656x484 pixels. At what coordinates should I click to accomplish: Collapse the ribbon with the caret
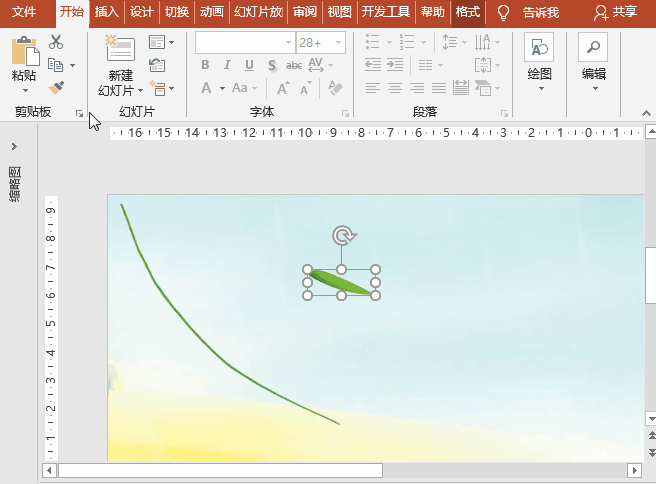point(646,113)
